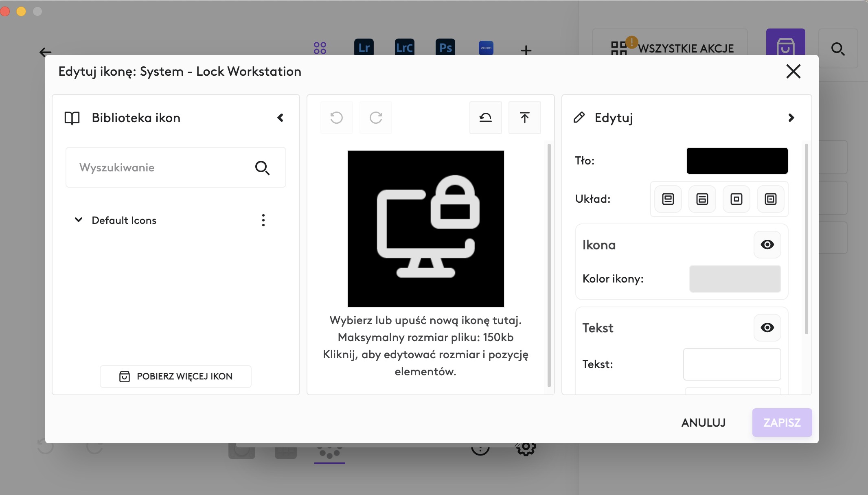
Task: Collapse the Biblioteka ikon panel arrow
Action: click(x=280, y=118)
